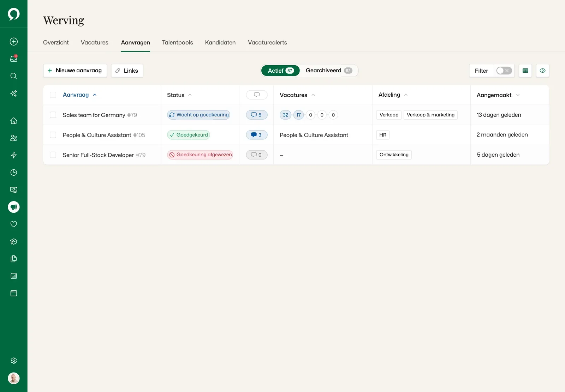Open the inbox icon in sidebar
Screen dimensions: 565x392
(x=14, y=59)
